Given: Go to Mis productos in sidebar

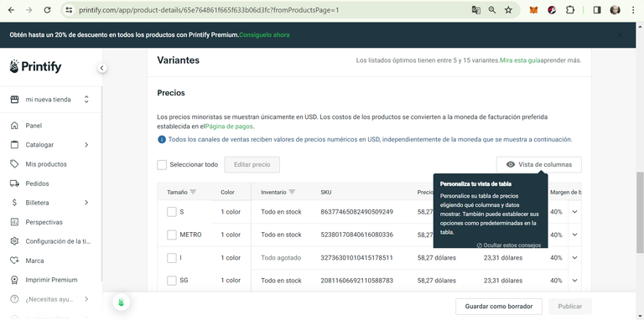Looking at the screenshot, I should pos(46,164).
